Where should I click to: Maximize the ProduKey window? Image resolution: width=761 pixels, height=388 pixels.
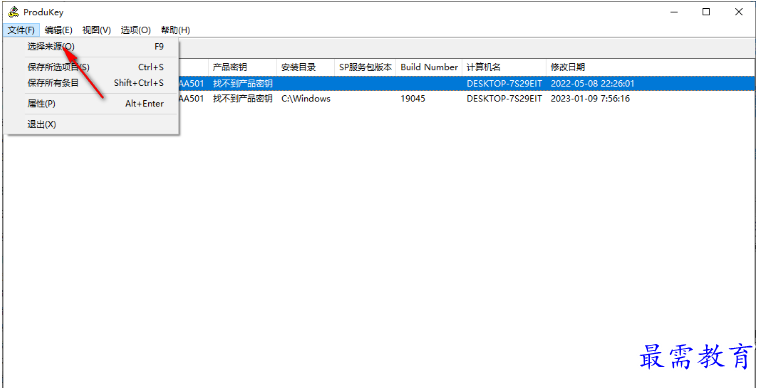(x=706, y=12)
